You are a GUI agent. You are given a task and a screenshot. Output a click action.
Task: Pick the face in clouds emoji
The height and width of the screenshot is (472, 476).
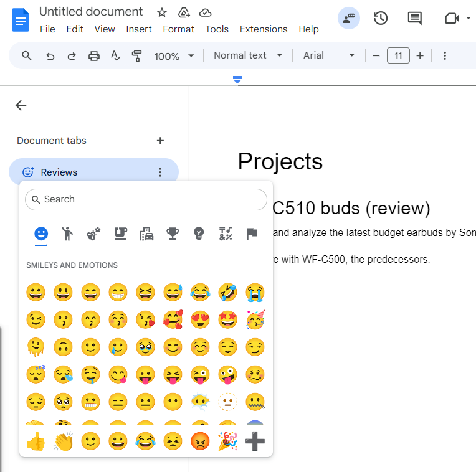point(201,402)
